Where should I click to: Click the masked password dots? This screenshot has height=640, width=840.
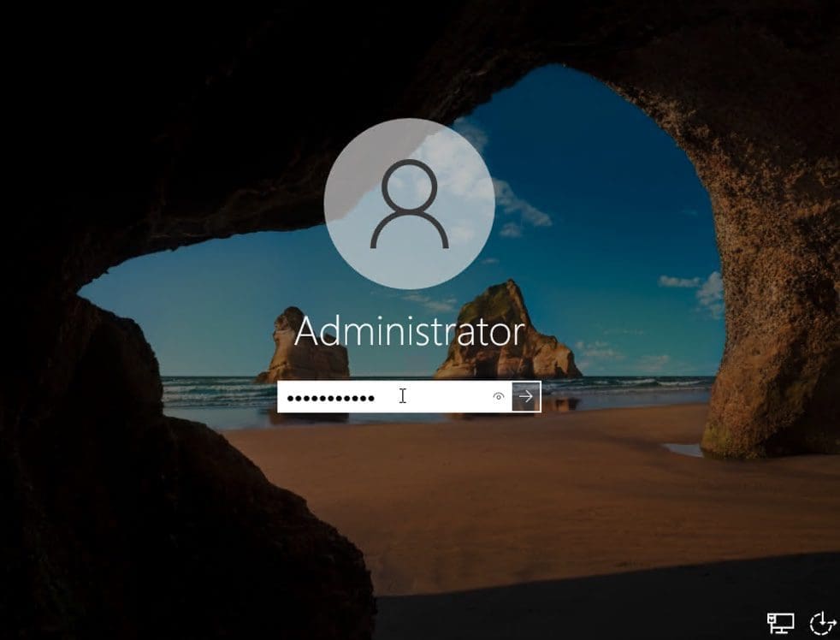pos(330,398)
